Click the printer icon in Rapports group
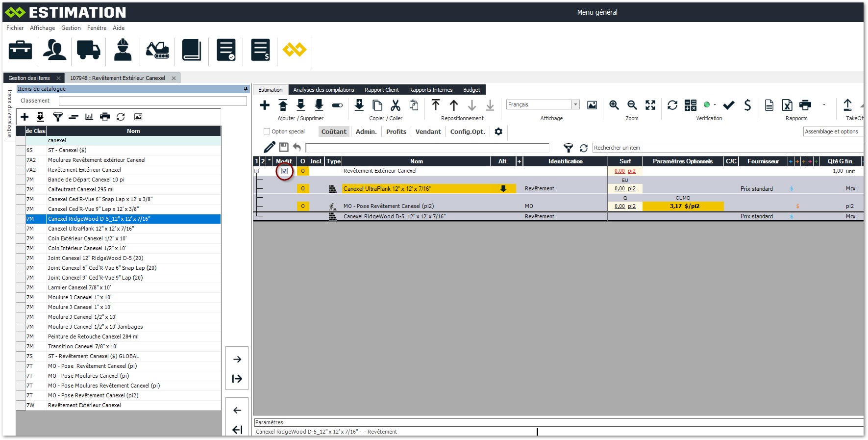 point(805,105)
